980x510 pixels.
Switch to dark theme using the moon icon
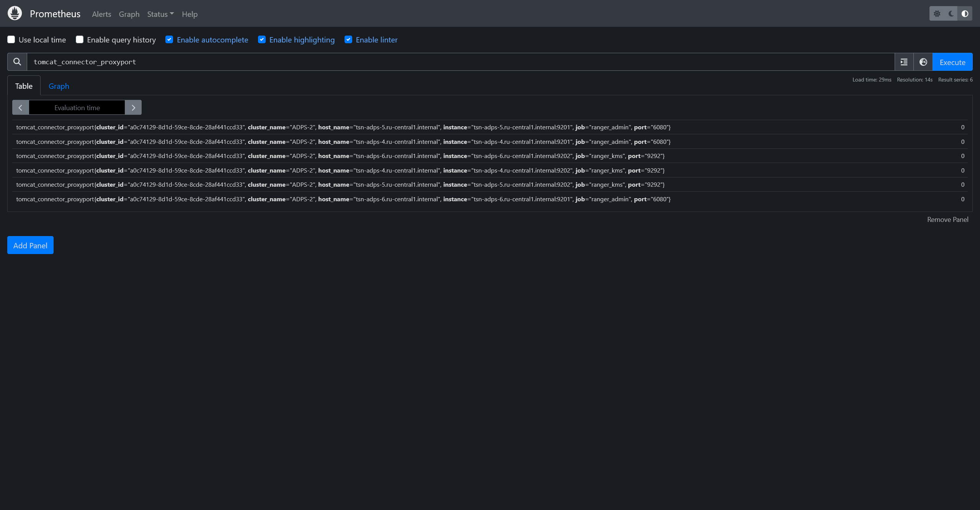point(951,13)
